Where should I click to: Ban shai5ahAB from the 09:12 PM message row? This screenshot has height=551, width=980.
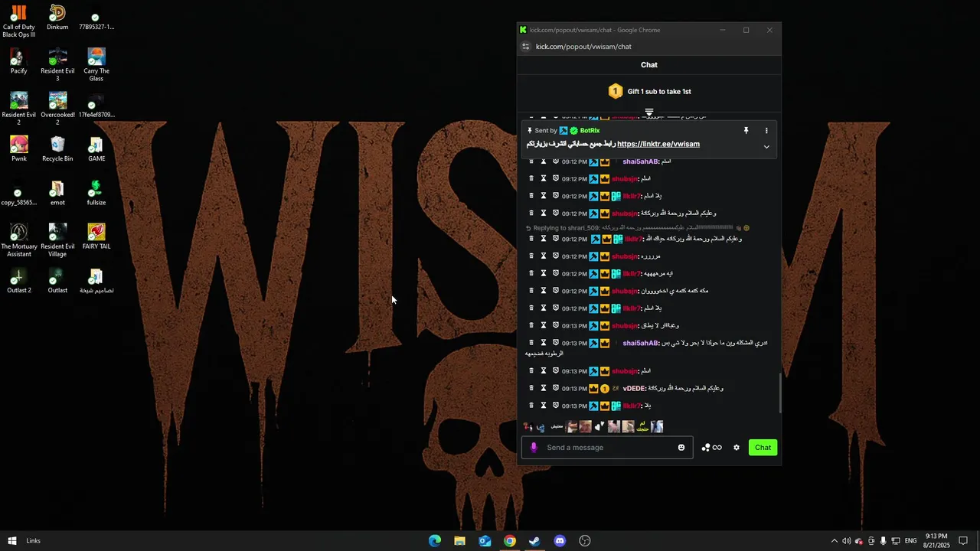pyautogui.click(x=556, y=161)
